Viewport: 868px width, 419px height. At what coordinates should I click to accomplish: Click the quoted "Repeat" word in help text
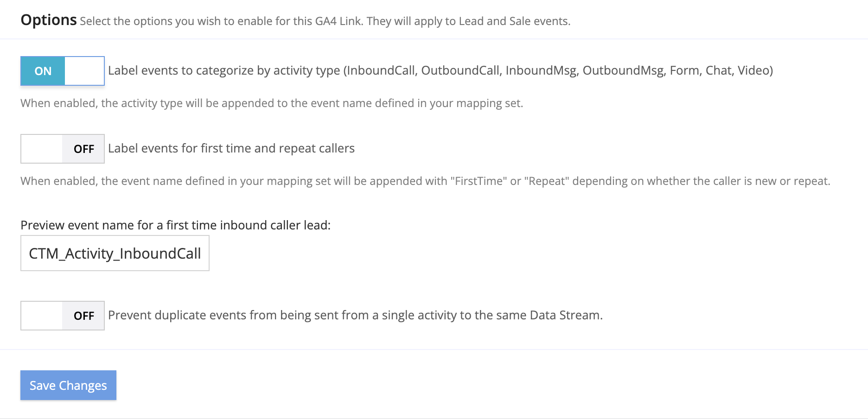(x=547, y=181)
